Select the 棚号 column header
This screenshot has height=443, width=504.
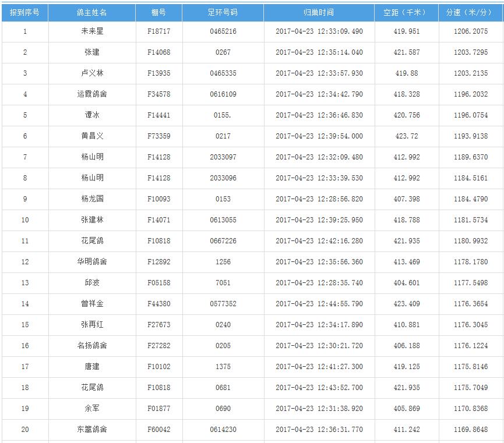158,12
